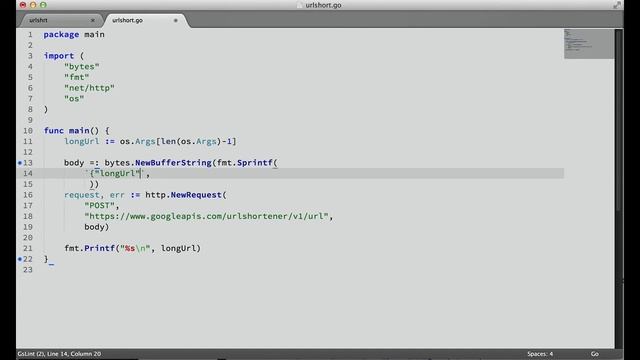This screenshot has height=360, width=640.
Task: Click the unsaved dot on urlshort.go tab
Action: coord(176,20)
